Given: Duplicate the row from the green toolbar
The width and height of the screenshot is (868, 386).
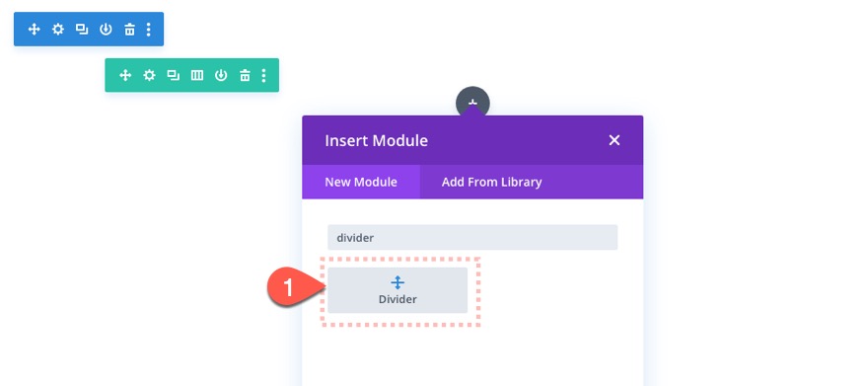Looking at the screenshot, I should [x=174, y=75].
